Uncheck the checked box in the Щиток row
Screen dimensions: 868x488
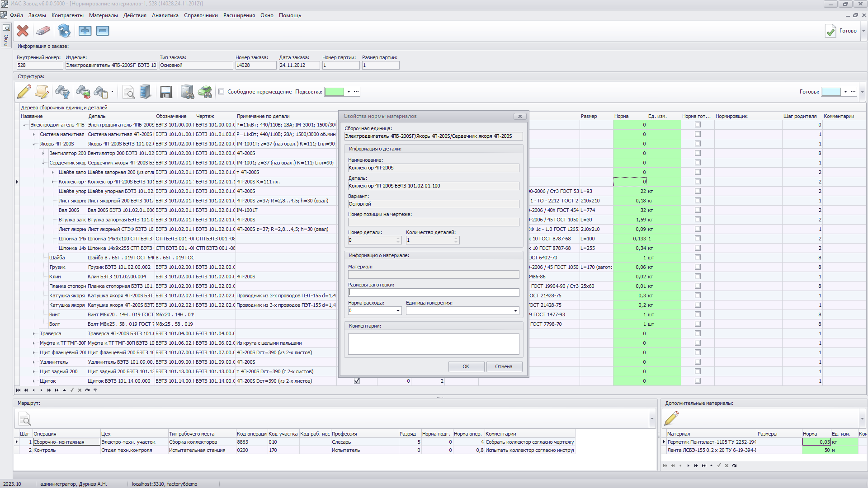click(357, 381)
